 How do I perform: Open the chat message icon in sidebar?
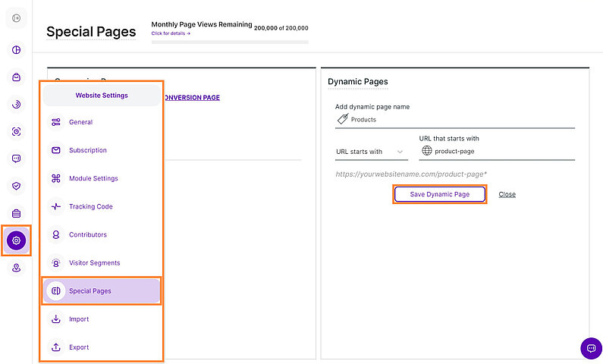16,158
